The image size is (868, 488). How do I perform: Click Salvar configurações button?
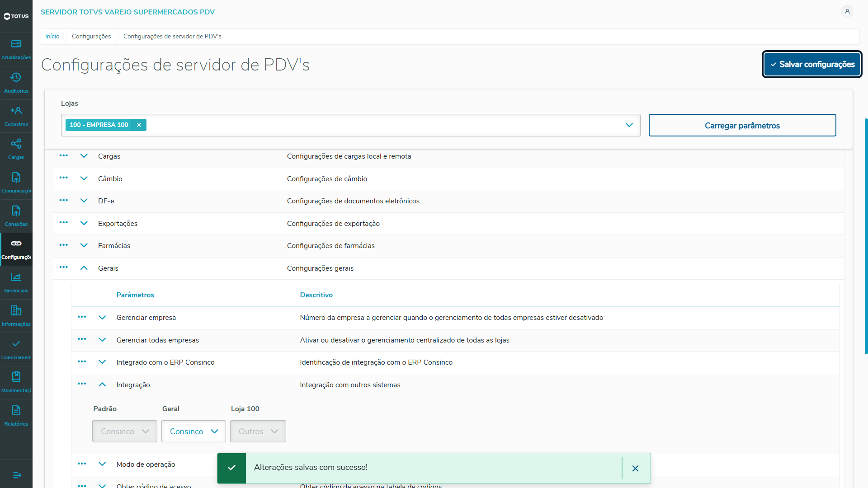[812, 65]
